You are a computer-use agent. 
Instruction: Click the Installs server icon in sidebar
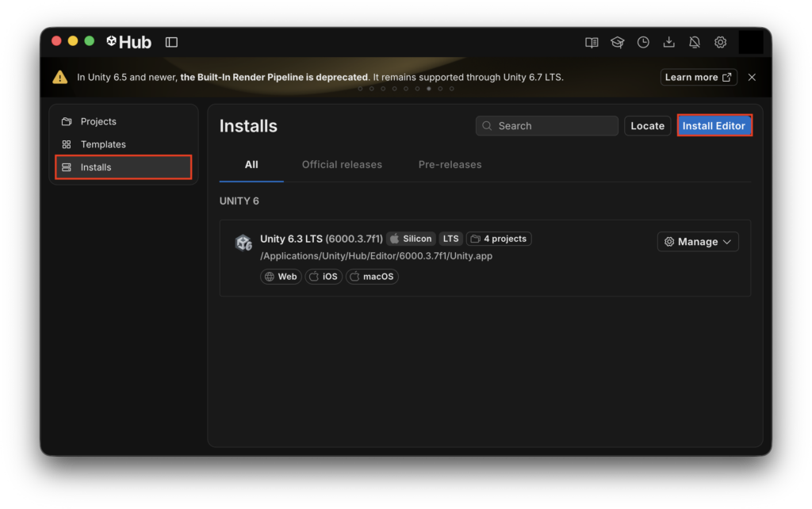pos(67,167)
